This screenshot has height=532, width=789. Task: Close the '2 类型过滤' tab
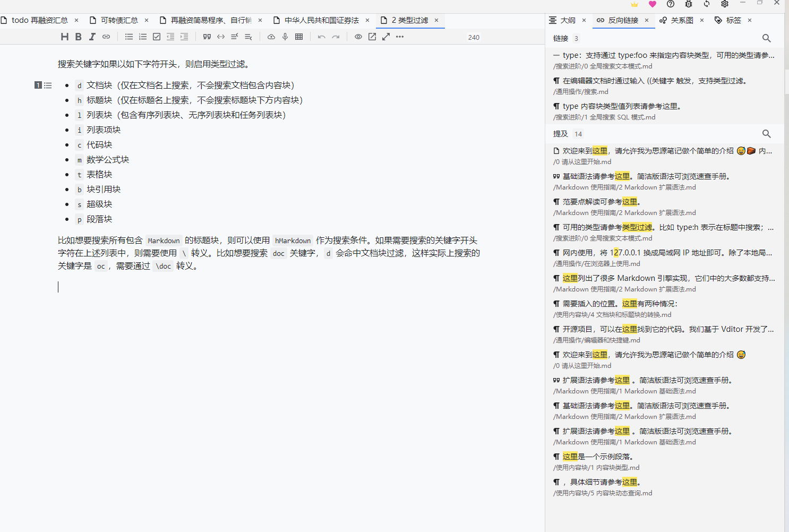point(436,20)
